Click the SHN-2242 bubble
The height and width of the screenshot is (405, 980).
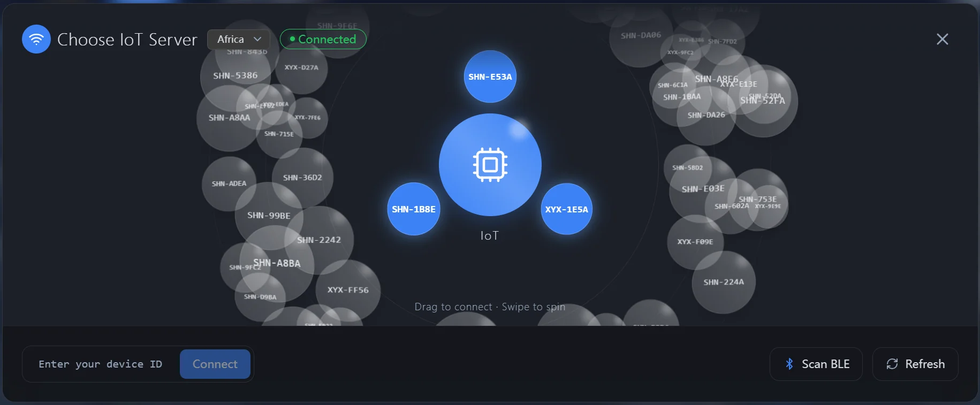[x=318, y=240]
